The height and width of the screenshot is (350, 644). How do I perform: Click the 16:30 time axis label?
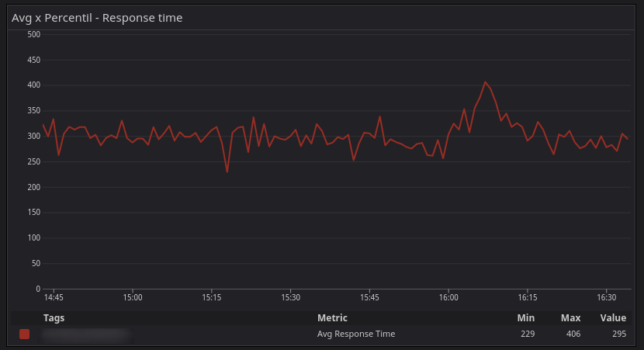607,297
